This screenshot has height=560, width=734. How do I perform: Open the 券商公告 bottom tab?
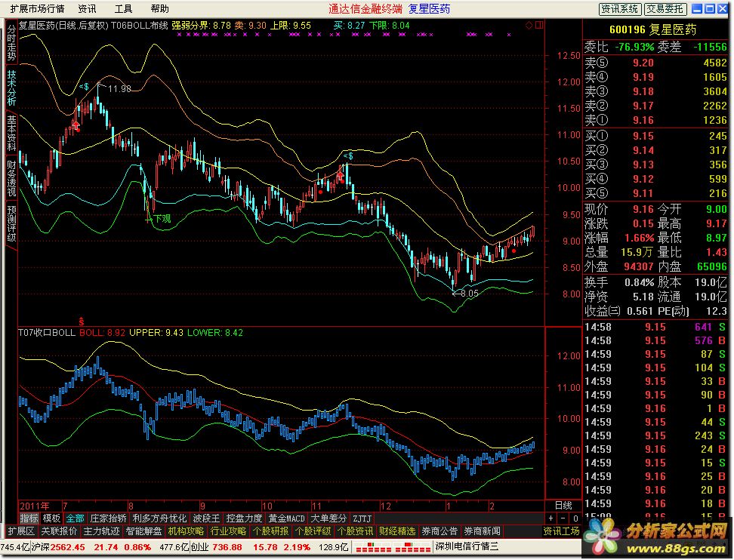point(439,531)
